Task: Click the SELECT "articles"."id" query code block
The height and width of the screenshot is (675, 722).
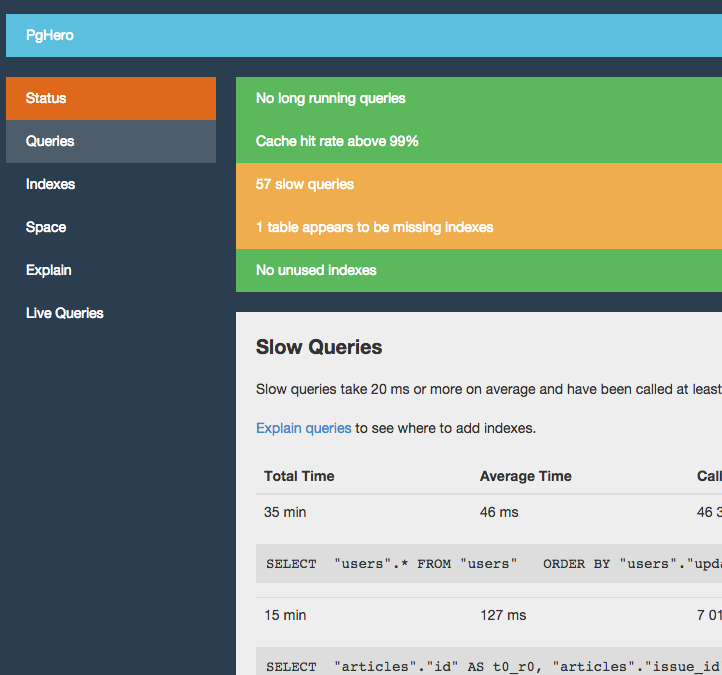Action: pyautogui.click(x=489, y=661)
